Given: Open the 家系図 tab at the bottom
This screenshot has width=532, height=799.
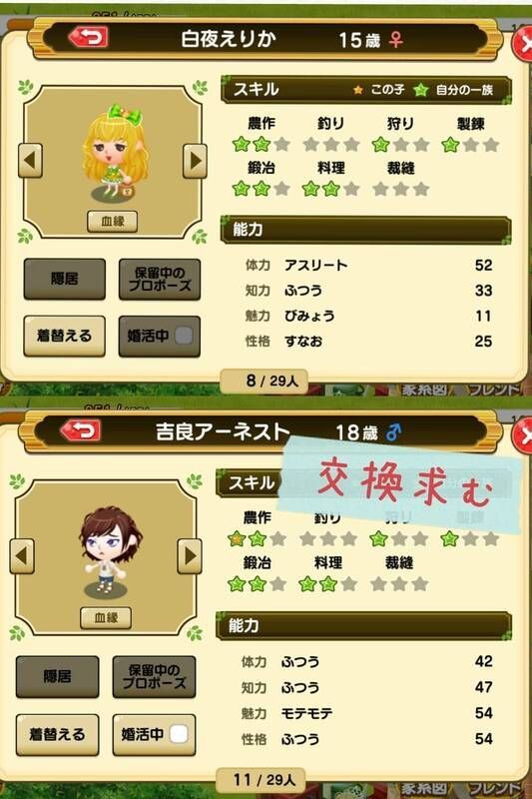Looking at the screenshot, I should click(x=424, y=788).
